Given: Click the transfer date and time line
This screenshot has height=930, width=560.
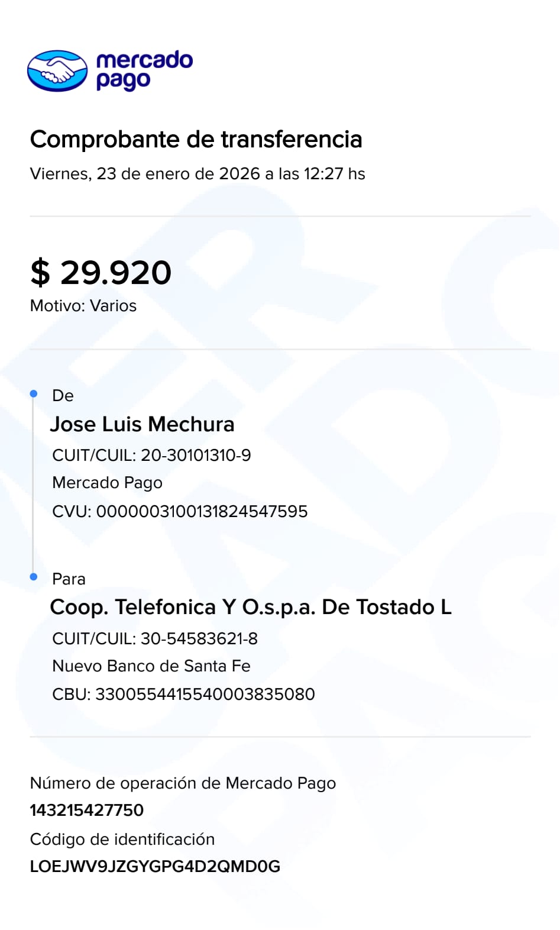Looking at the screenshot, I should click(x=198, y=174).
